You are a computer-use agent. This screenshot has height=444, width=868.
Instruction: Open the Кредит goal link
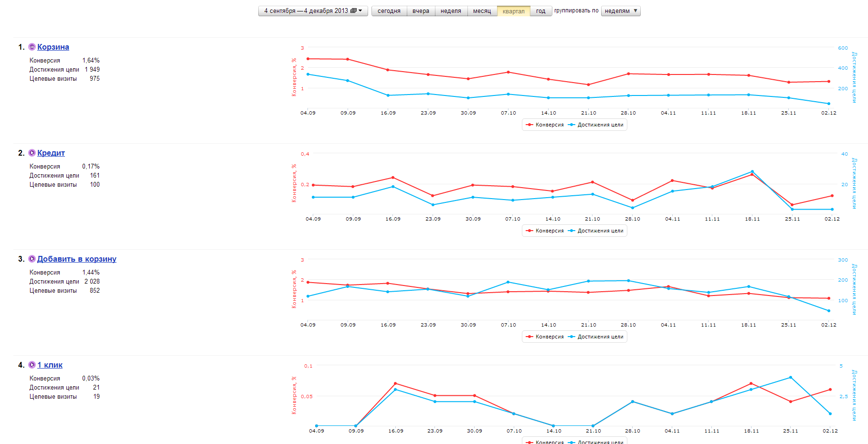pos(51,153)
